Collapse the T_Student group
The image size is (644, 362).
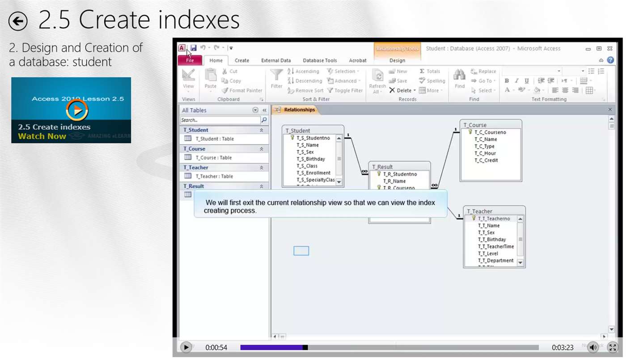coord(262,130)
